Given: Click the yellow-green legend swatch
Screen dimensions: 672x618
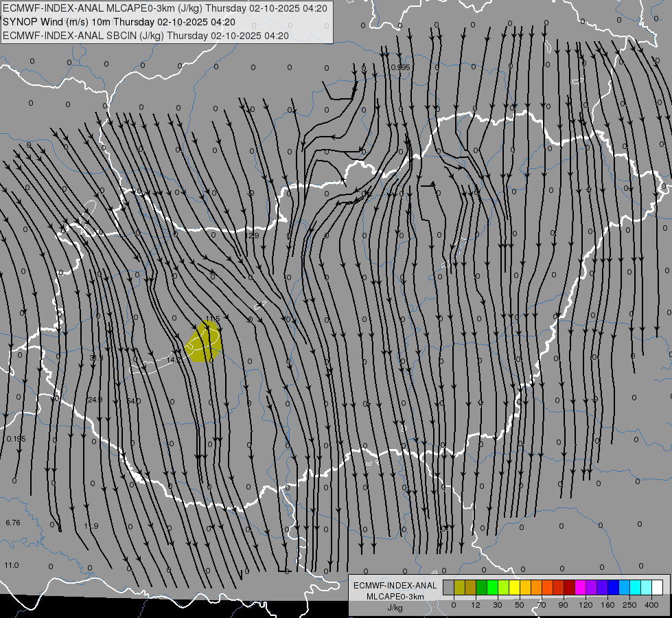Looking at the screenshot, I should click(x=504, y=587).
